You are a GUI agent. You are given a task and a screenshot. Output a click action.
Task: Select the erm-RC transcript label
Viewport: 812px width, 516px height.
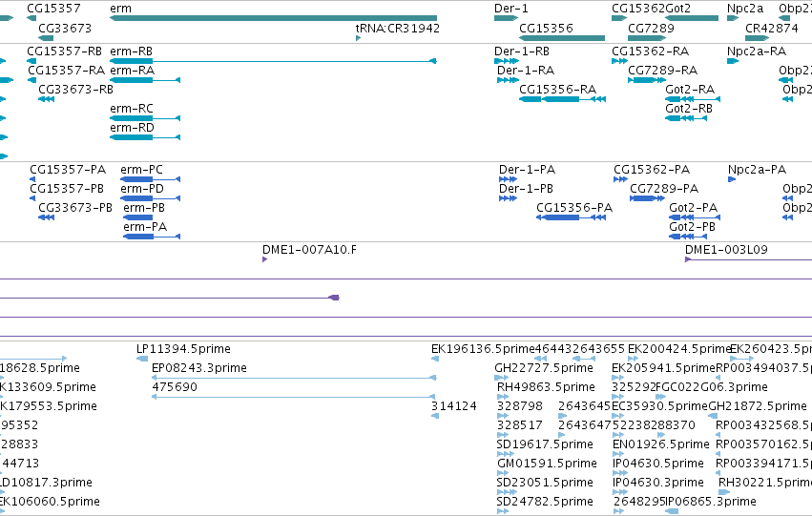(132, 108)
